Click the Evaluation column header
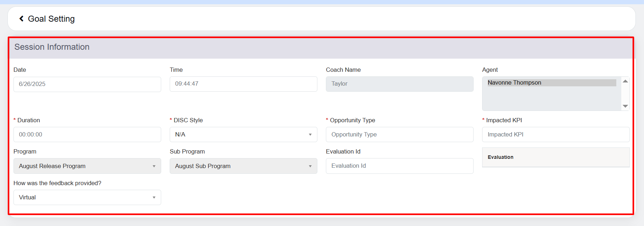This screenshot has height=226, width=644. coord(501,157)
